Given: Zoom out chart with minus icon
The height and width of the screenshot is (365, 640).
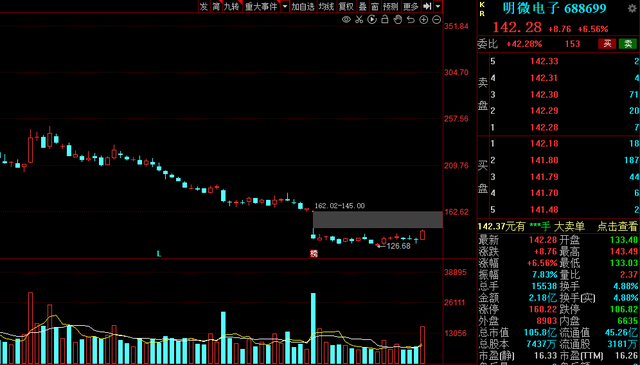Looking at the screenshot, I should click(x=437, y=20).
